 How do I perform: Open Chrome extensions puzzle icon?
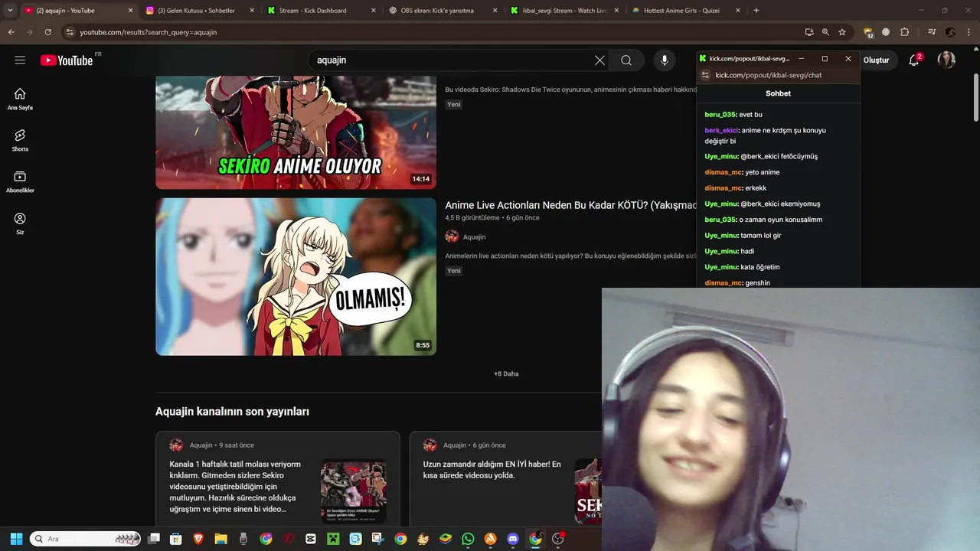pyautogui.click(x=905, y=32)
